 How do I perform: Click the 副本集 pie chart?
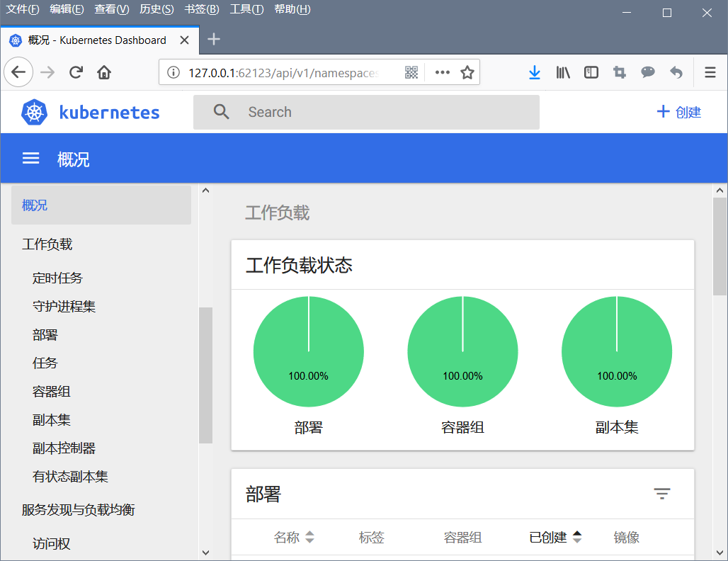[x=617, y=351]
